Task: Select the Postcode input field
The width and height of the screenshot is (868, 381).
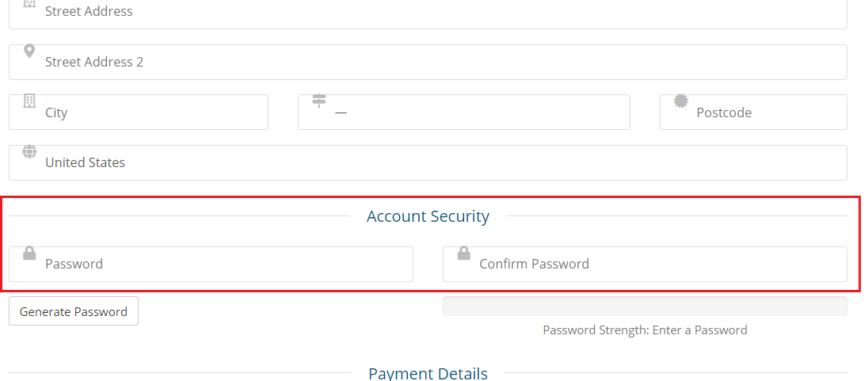Action: pyautogui.click(x=753, y=112)
